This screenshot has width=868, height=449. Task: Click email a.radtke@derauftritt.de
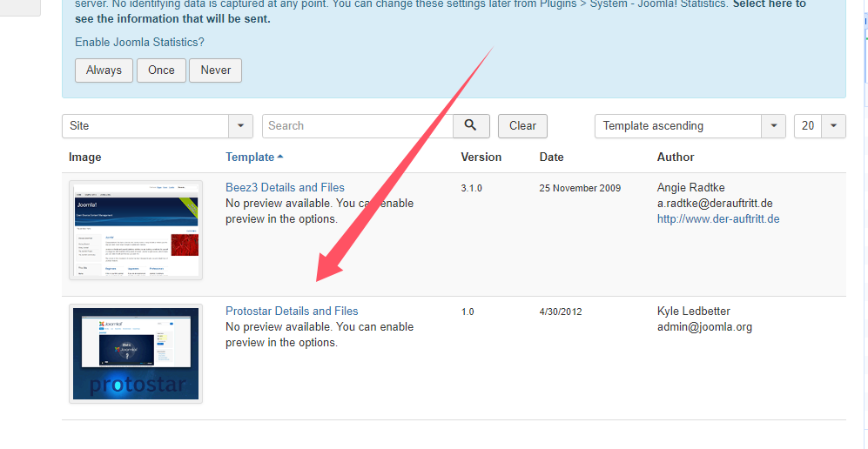715,203
